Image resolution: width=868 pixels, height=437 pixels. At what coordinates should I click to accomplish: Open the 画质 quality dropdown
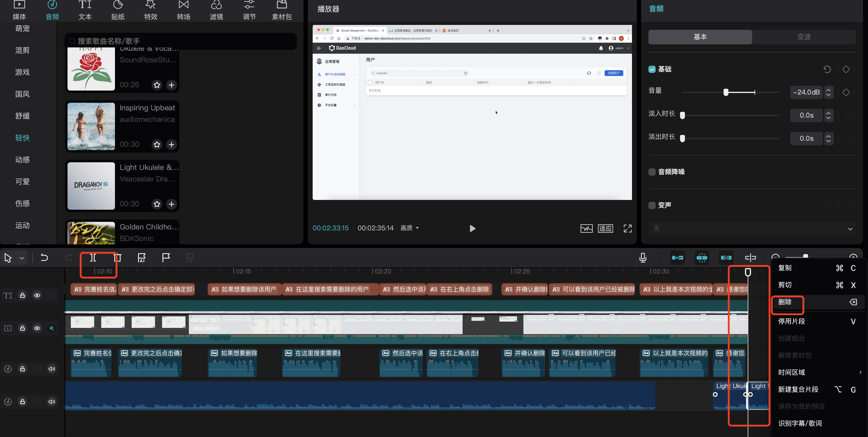pyautogui.click(x=409, y=228)
